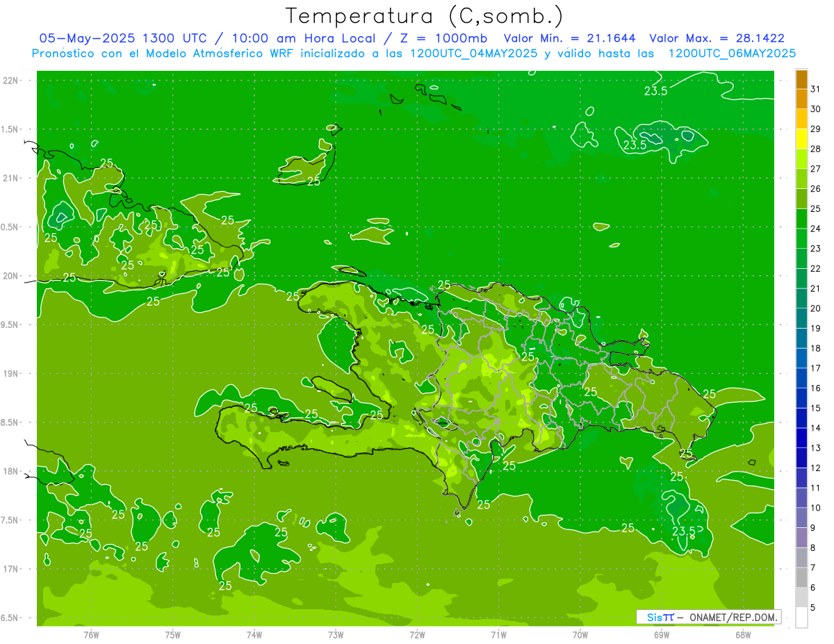Click the "Z = 1000mb" level text
Viewport: 834px width, 644px height.
(x=443, y=38)
